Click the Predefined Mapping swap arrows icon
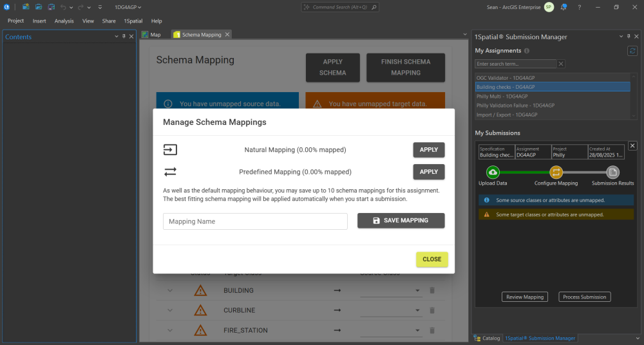Viewport: 644px width, 345px height. 170,172
